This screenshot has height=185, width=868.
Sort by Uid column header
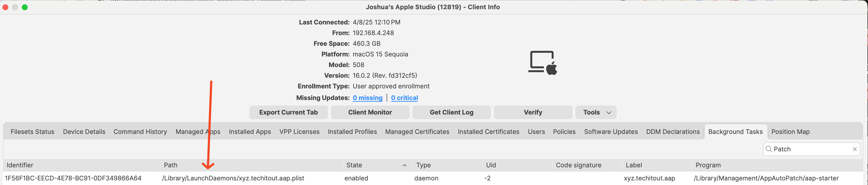tap(517, 165)
